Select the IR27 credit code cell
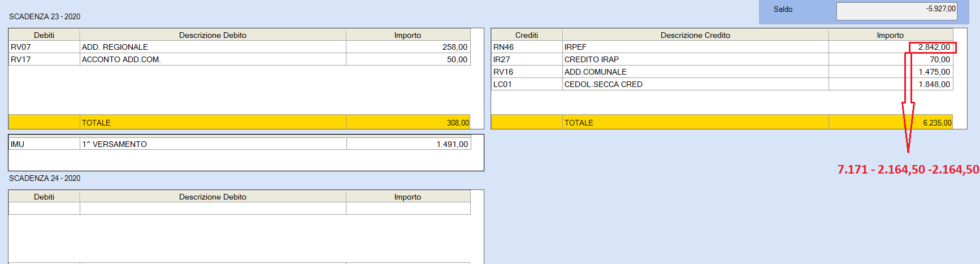The width and height of the screenshot is (980, 264). tap(527, 59)
